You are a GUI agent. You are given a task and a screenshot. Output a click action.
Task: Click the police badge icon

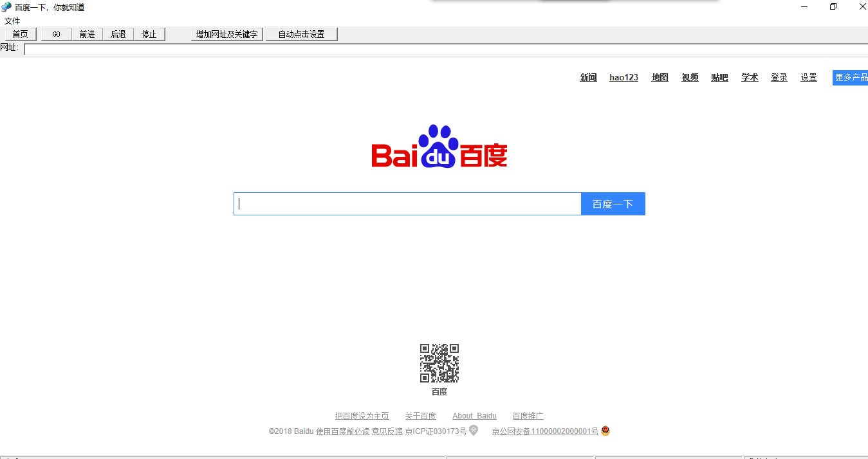coord(605,431)
